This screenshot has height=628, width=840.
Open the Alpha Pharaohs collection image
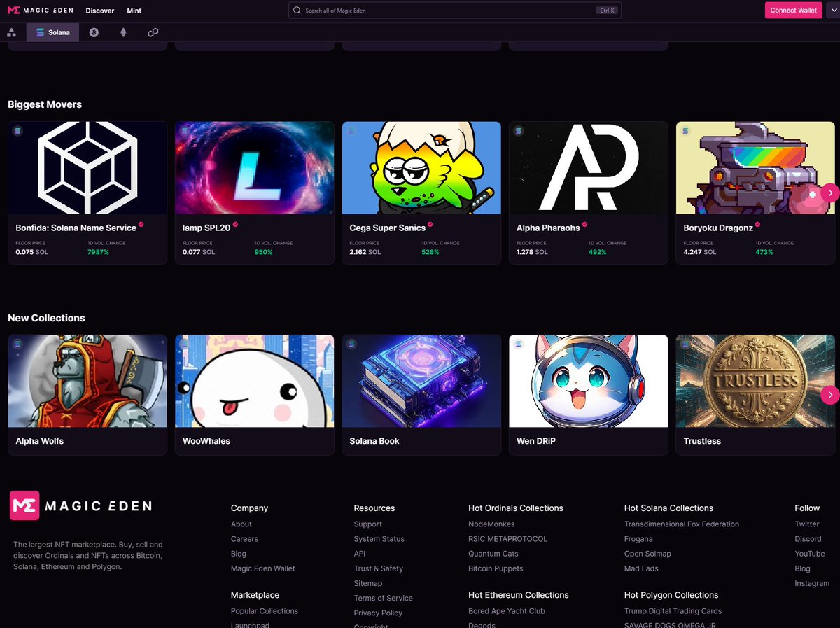tap(588, 168)
